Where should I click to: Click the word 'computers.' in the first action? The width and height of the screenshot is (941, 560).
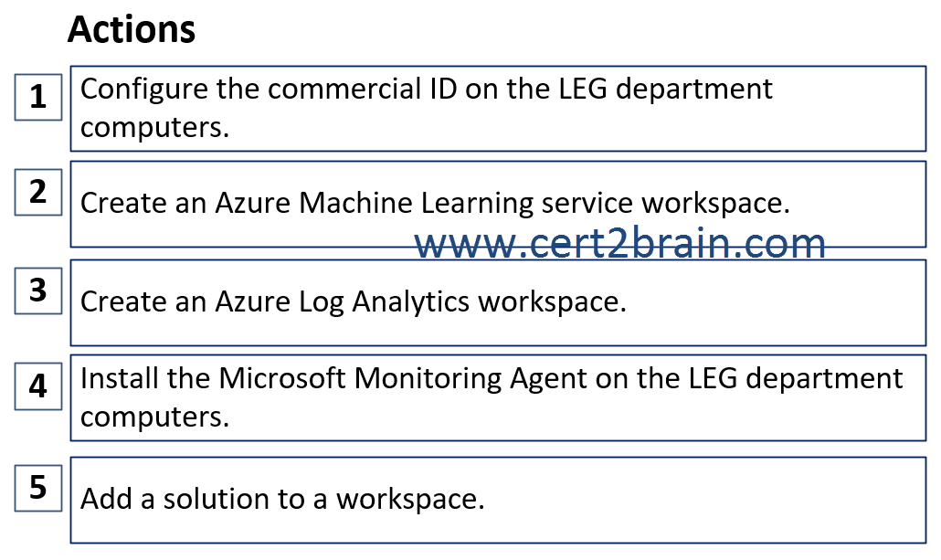(154, 127)
